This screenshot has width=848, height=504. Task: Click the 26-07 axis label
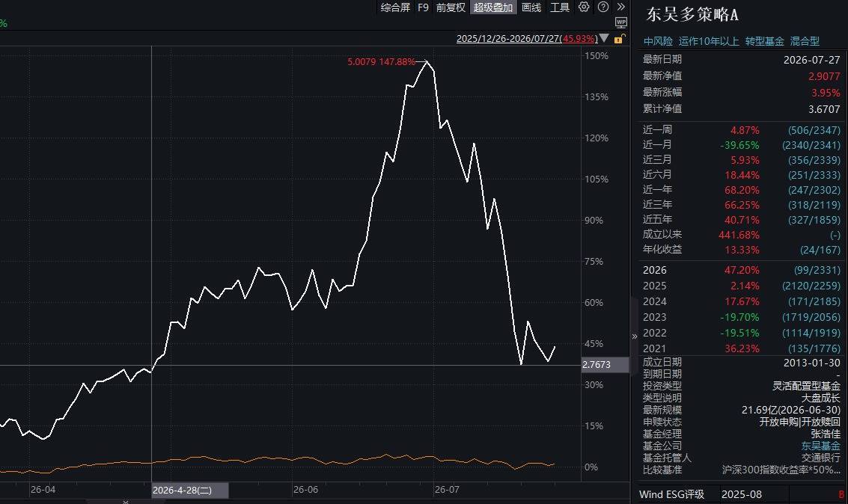[x=447, y=489]
